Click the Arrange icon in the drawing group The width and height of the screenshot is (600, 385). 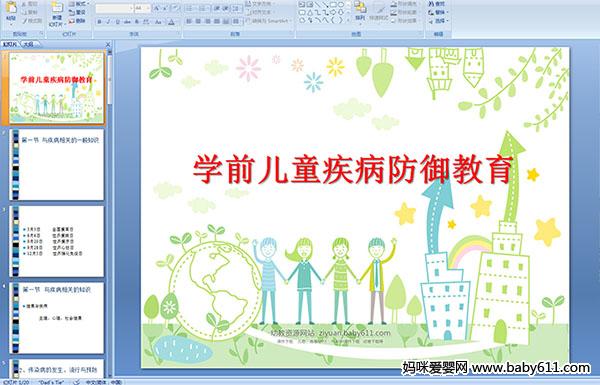(360, 11)
